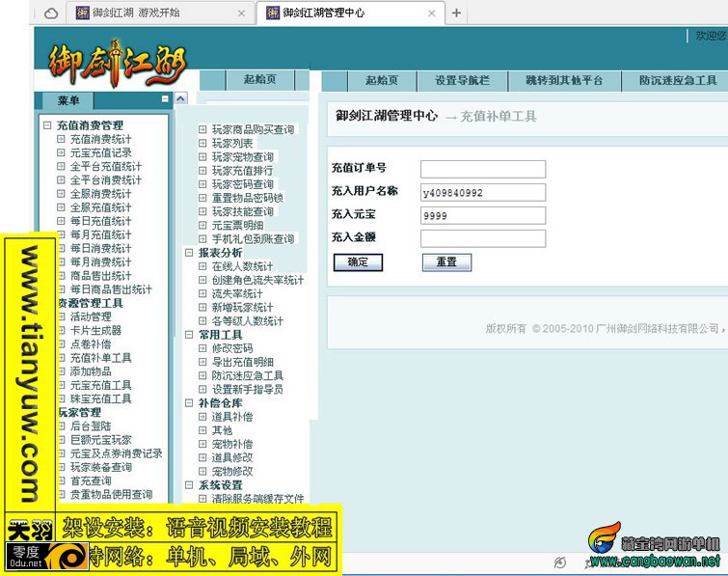
Task: Click icon beside 每日充值统计
Action: point(61,221)
